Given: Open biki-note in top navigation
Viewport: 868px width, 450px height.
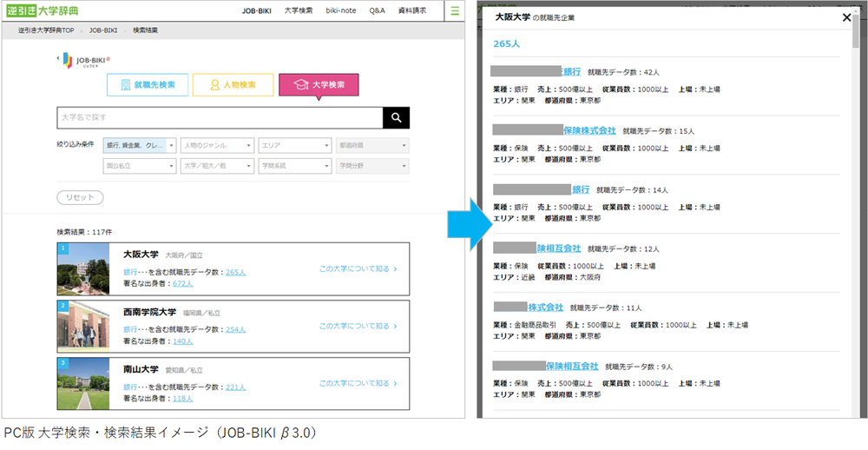Looking at the screenshot, I should click(341, 10).
